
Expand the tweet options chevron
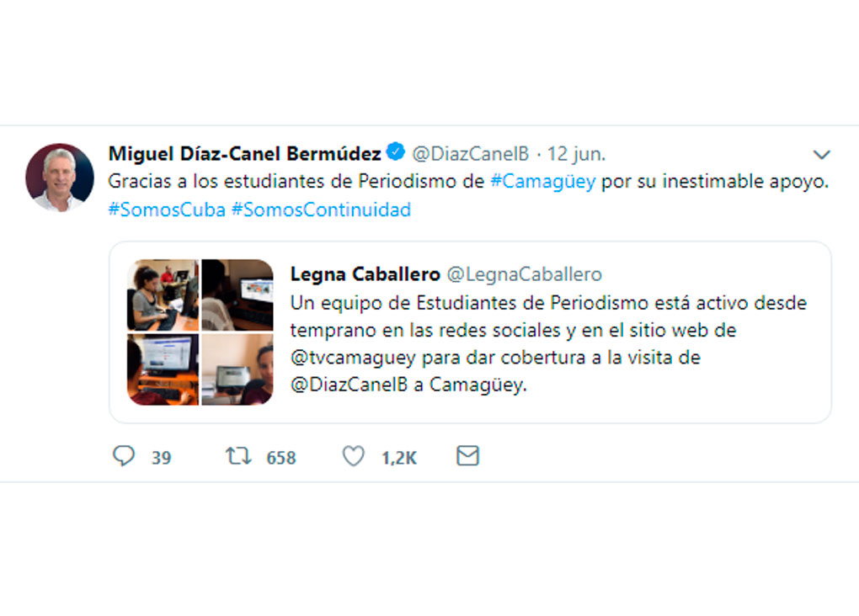pos(821,155)
